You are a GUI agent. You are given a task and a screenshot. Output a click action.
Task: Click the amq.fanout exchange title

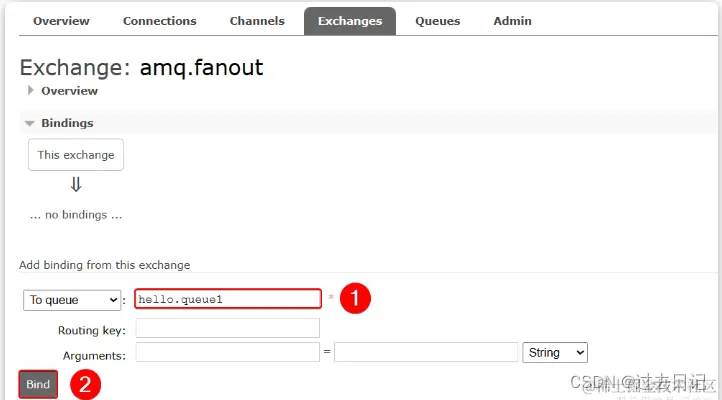(201, 68)
